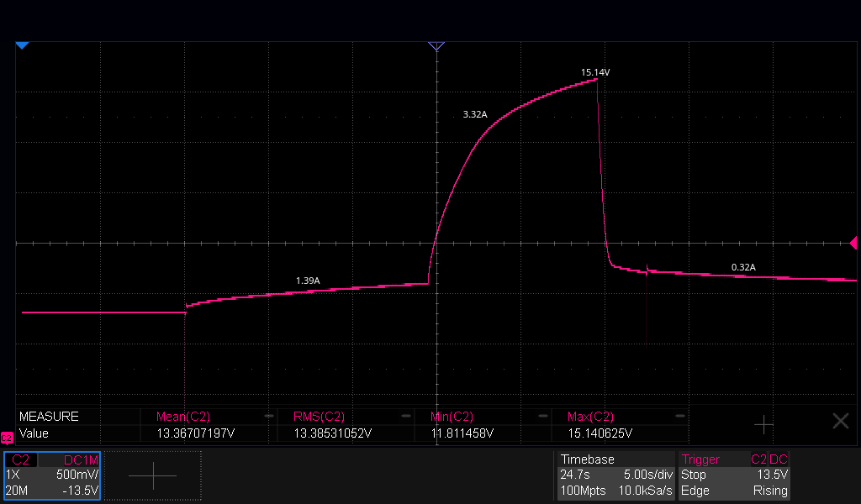Click the pink trigger level arrow at right edge
Viewport: 861px width, 504px height.
tap(853, 243)
